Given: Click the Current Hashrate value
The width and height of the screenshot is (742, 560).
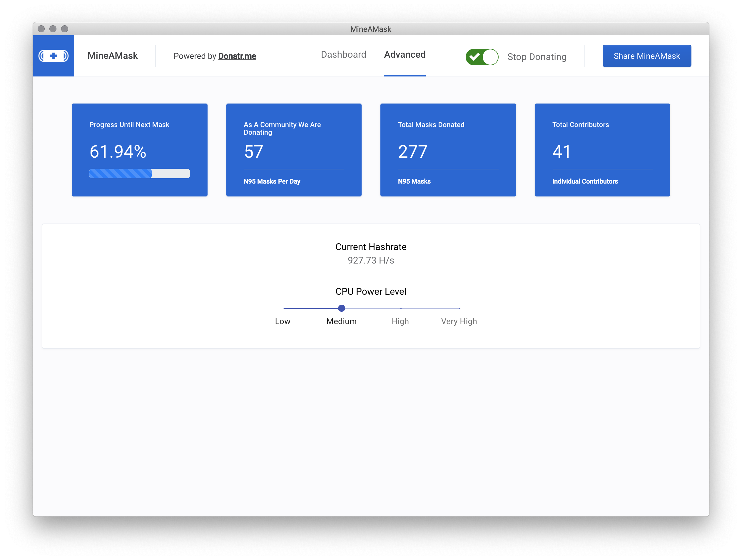Looking at the screenshot, I should [x=371, y=260].
